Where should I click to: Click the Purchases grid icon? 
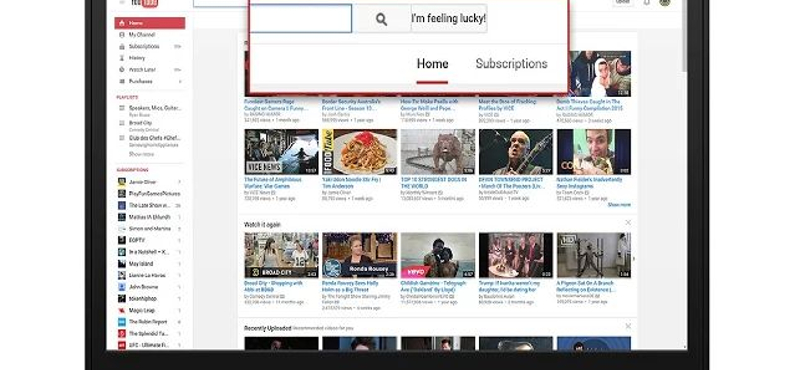click(121, 81)
